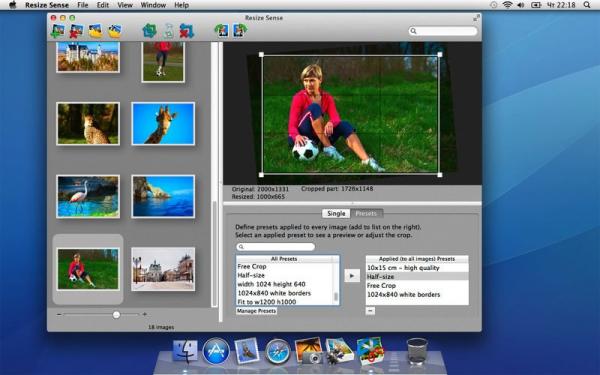Select 'Fit to w1200 h1000' preset
This screenshot has height=375, width=600.
[285, 302]
